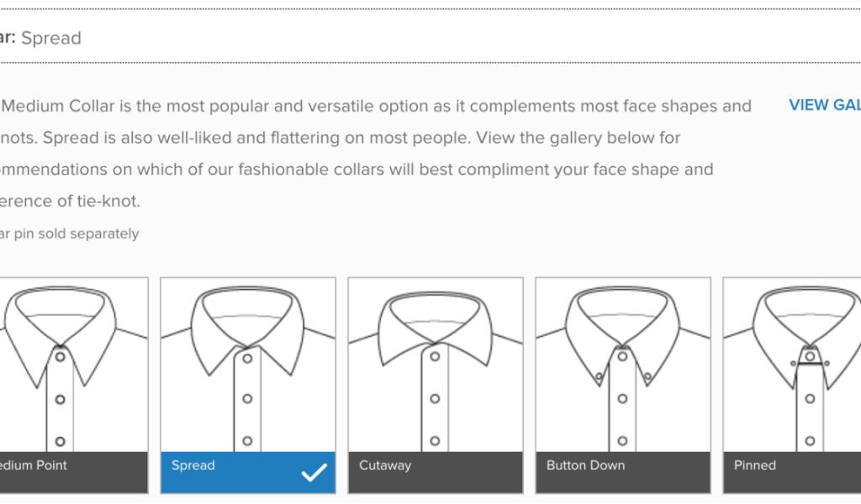
Task: Click the selected value "Spread" in header
Action: click(51, 38)
